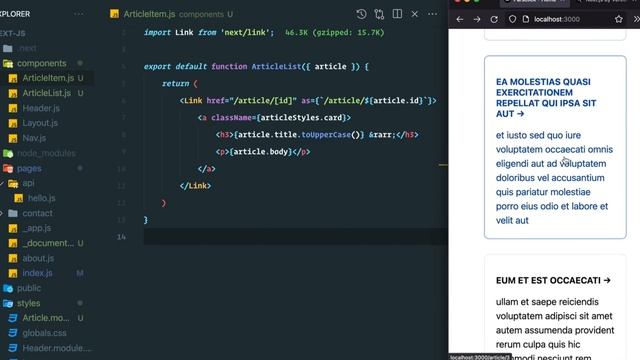Click articleStyles.card in the code
The height and width of the screenshot is (360, 640).
301,118
